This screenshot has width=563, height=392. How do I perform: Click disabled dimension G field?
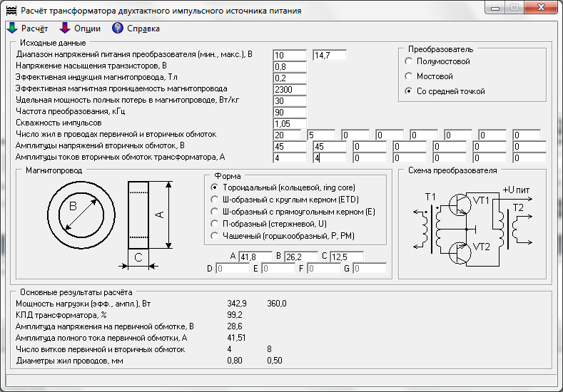click(370, 268)
